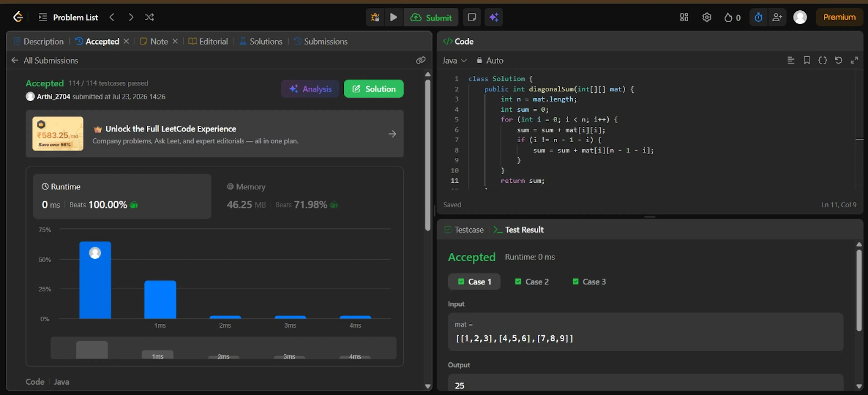Go to next problem chevron
Screen dimensions: 868x395
[131, 17]
